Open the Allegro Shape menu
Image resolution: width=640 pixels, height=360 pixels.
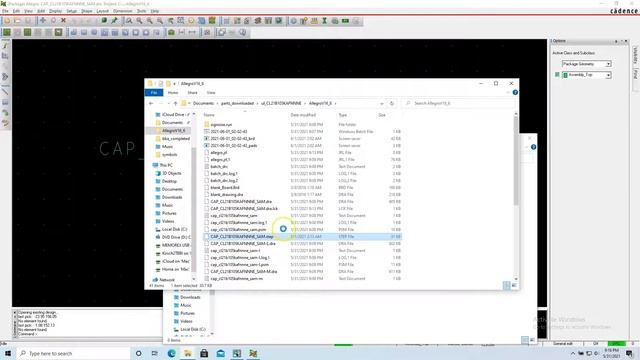coord(87,11)
